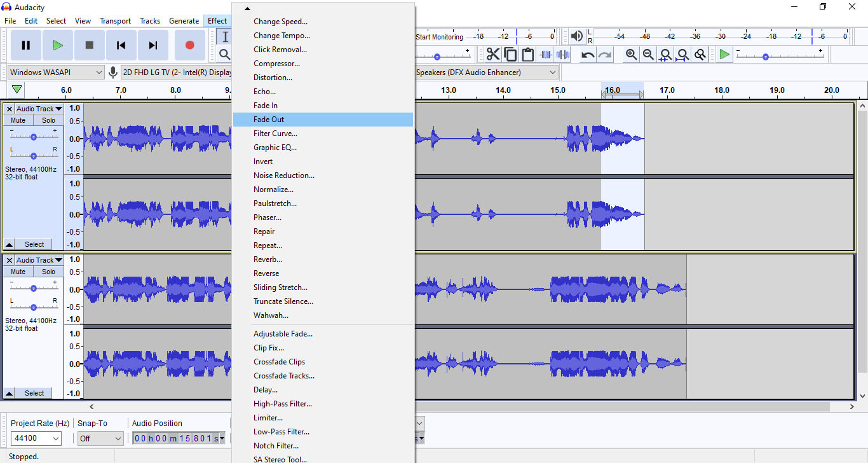Click the Play-at-Speed slider knob
Screen dimensions: 868x463
(x=765, y=57)
